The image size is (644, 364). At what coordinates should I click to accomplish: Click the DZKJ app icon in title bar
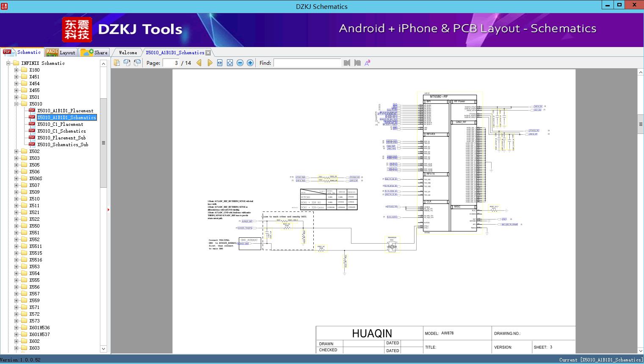click(4, 6)
